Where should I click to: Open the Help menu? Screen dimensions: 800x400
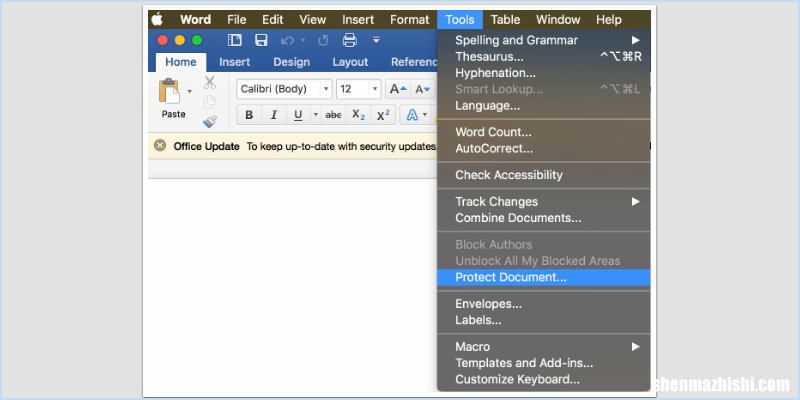(609, 20)
